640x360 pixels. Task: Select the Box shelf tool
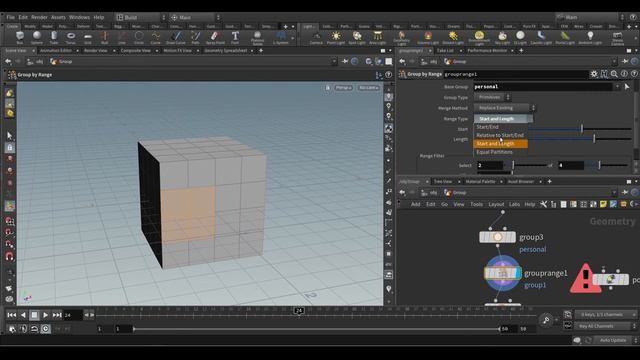tap(20, 38)
